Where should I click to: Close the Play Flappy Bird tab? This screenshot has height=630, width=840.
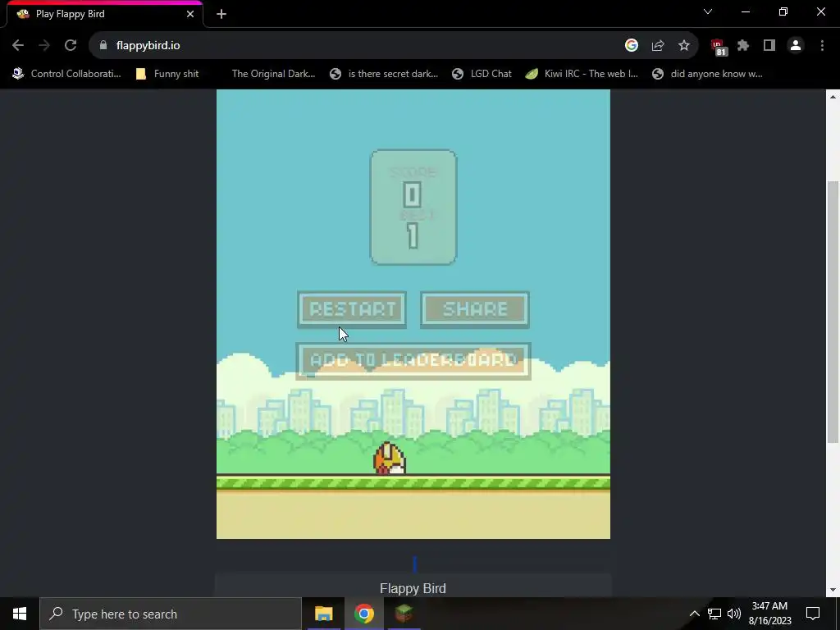[x=190, y=14]
